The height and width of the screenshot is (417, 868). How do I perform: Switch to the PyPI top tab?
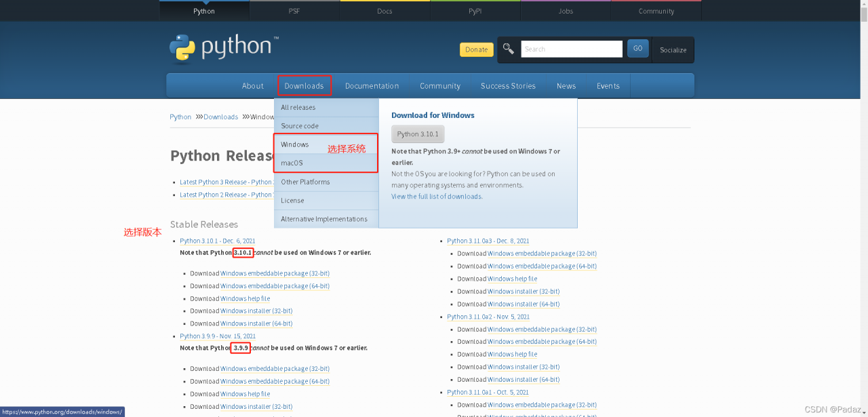click(x=475, y=11)
